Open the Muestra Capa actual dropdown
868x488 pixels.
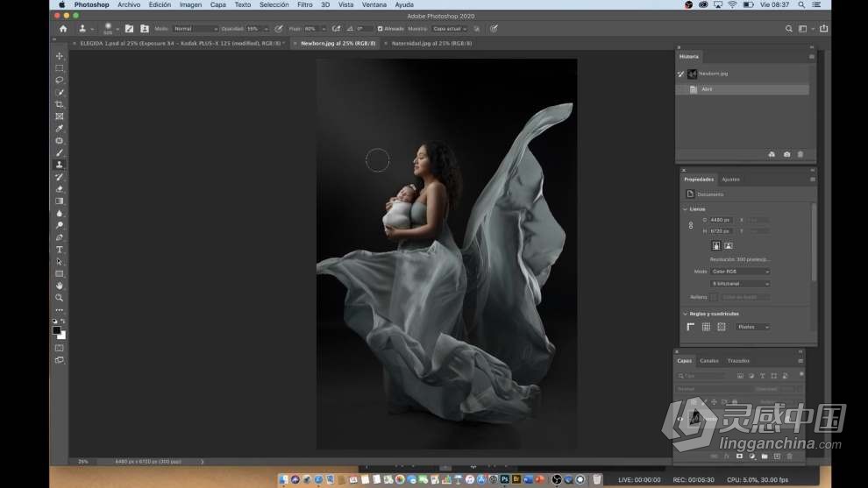(x=450, y=29)
